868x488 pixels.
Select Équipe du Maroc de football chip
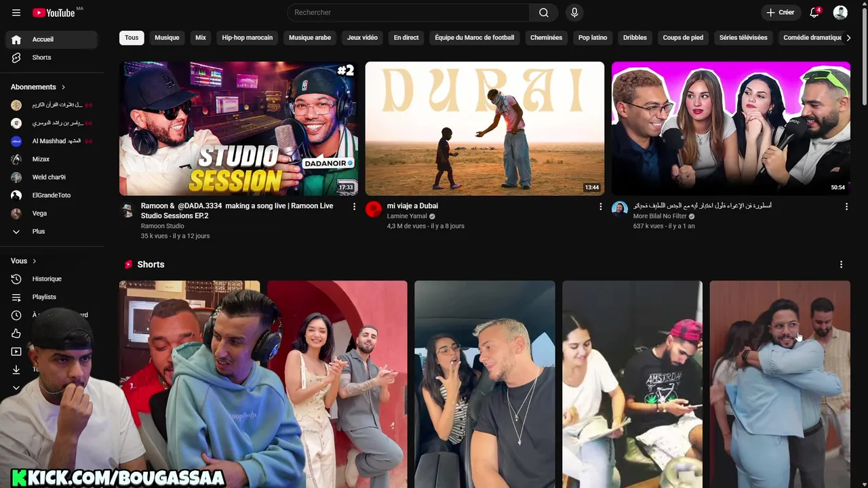click(475, 38)
